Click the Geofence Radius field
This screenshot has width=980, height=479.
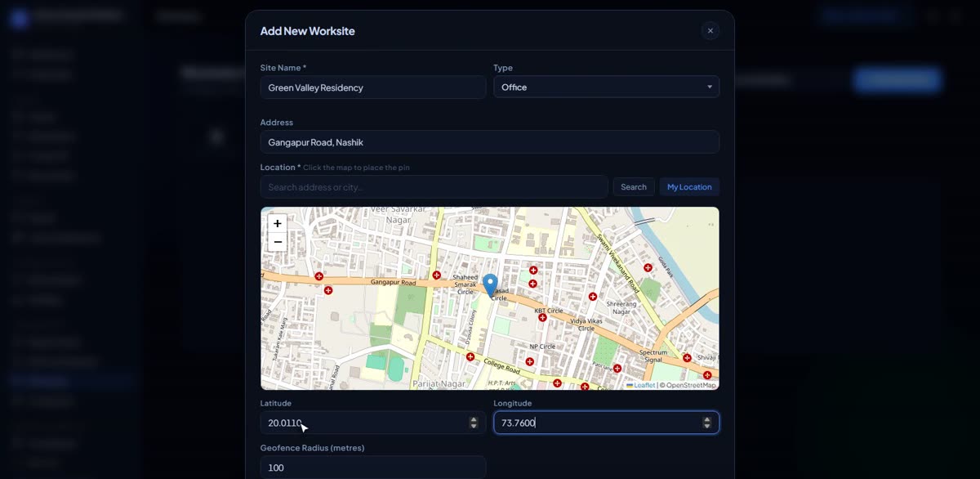[x=373, y=468]
